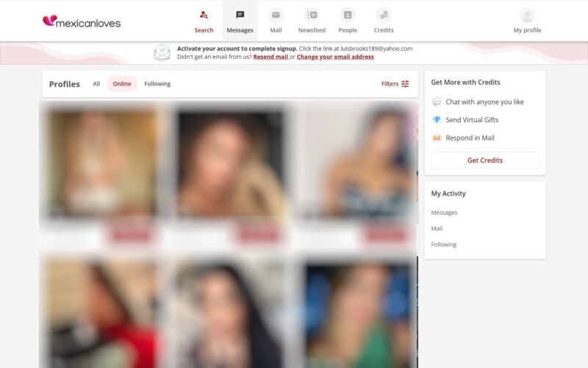This screenshot has height=368, width=588.
Task: Open the Mail envelope icon
Action: [276, 15]
